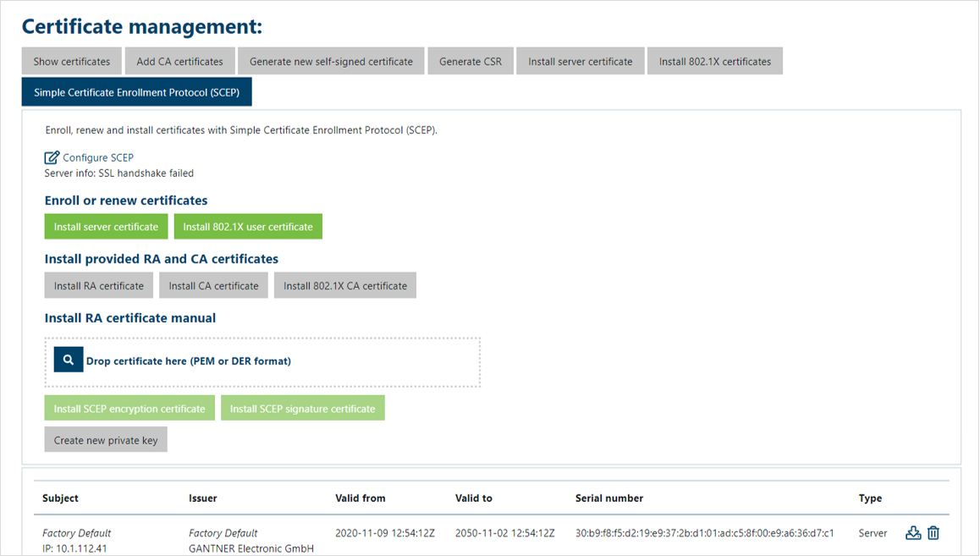Switch to Install 802.1X certificates tab

(x=715, y=61)
